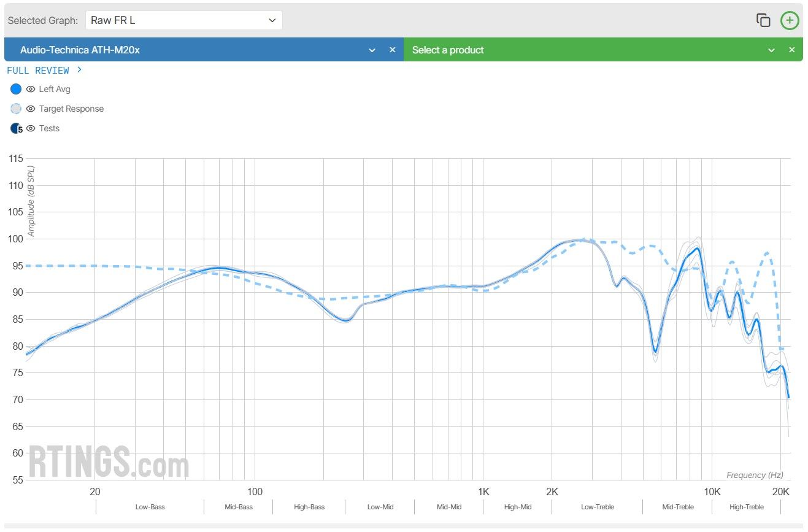The height and width of the screenshot is (532, 808).
Task: Click the Low-Bass frequency range label
Action: tap(150, 507)
